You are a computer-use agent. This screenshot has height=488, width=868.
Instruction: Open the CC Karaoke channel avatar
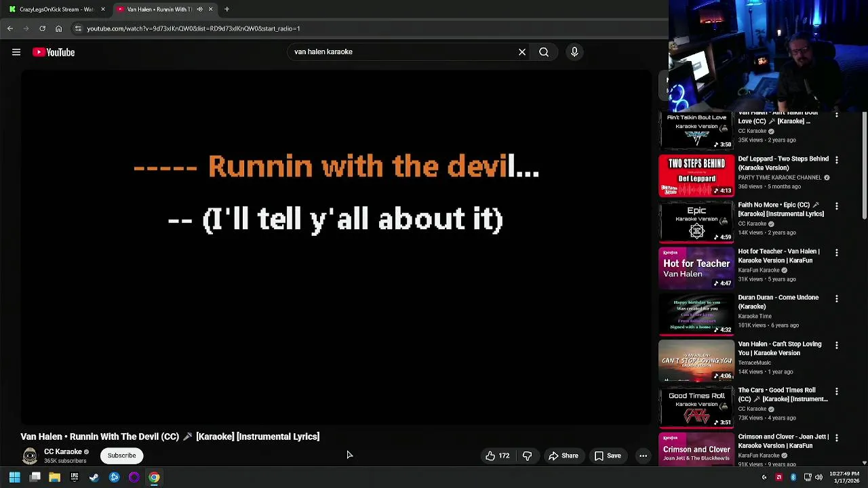point(30,456)
